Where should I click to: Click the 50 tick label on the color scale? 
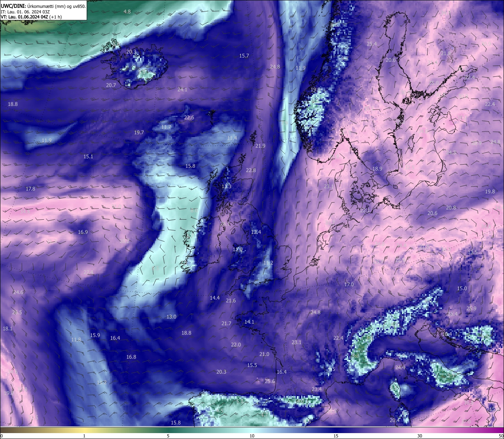tap(500, 436)
